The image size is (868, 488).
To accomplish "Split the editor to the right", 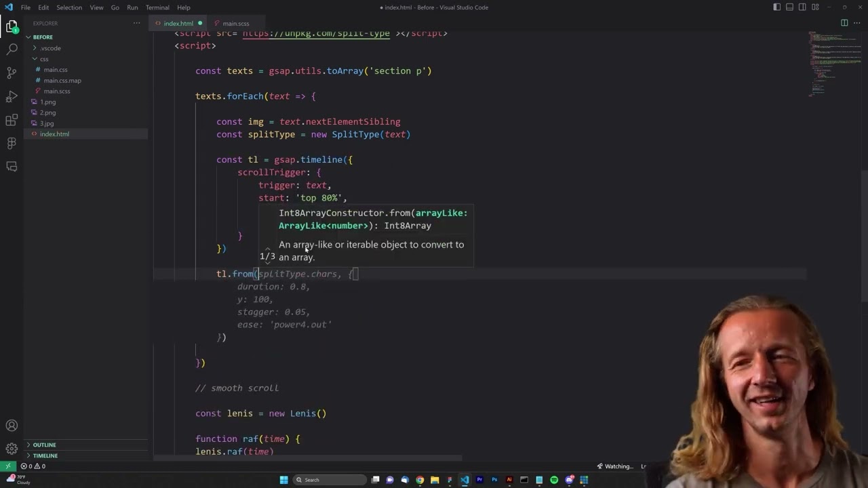I will [844, 23].
